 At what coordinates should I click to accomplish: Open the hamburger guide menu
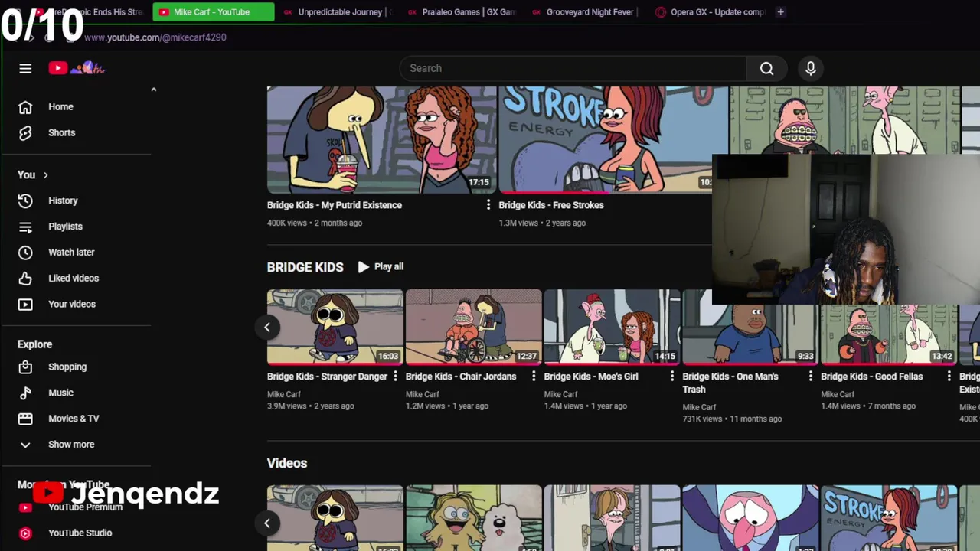point(25,68)
